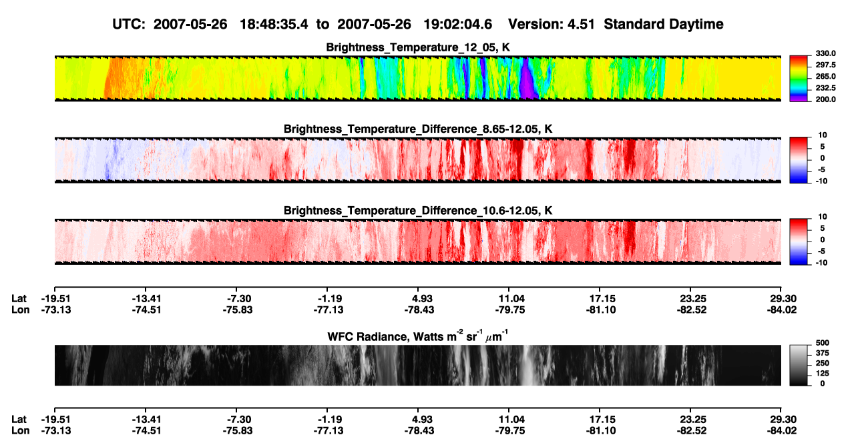Select the 8.65-12.05 temperature difference image strip
868x445 pixels.
417,159
